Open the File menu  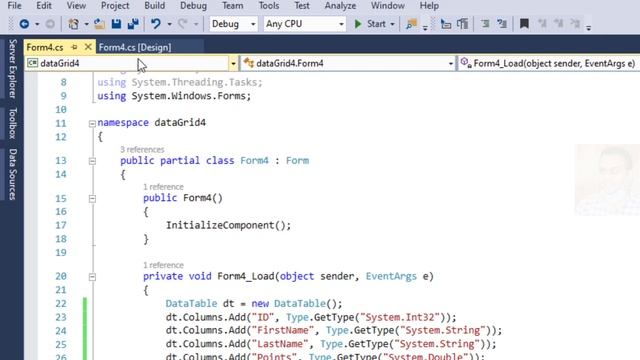[14, 6]
